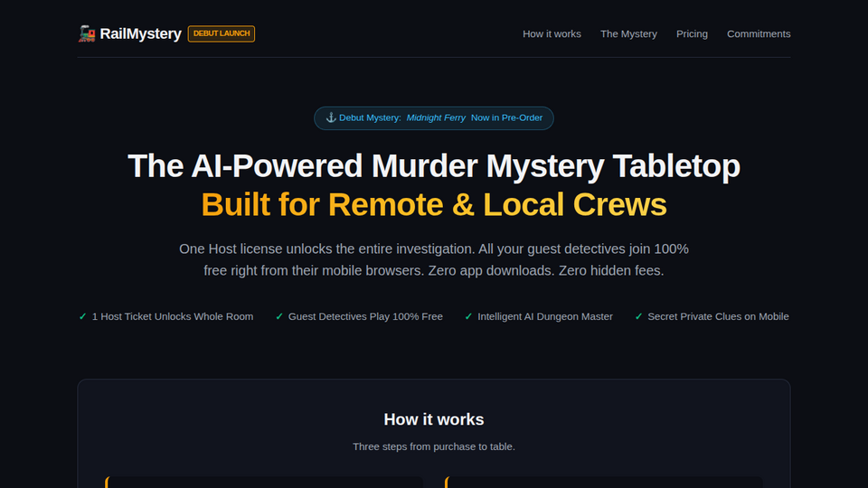Click the text Secret Private Clues on Mobile
The image size is (868, 488).
719,316
